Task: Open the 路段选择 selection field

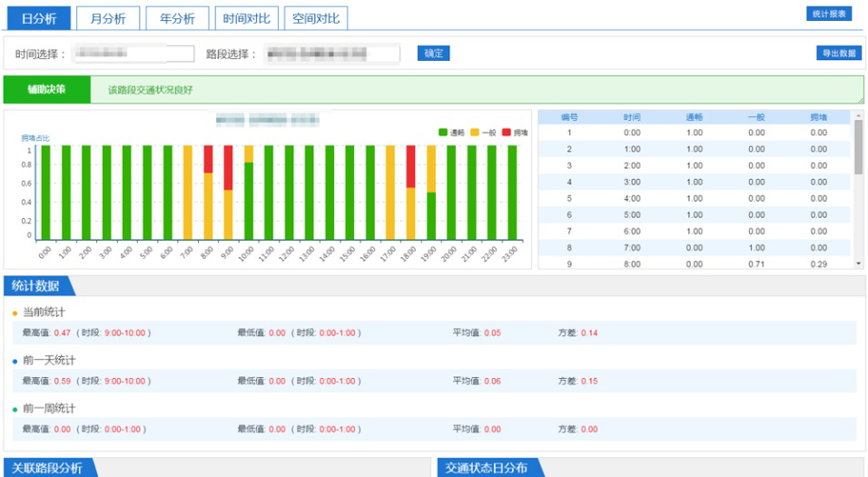Action: tap(330, 54)
